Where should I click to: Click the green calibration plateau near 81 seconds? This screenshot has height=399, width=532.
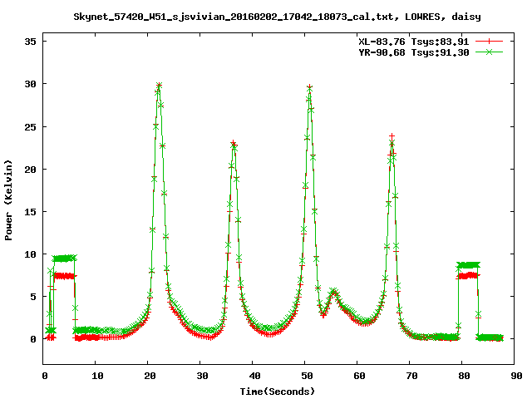(x=468, y=265)
